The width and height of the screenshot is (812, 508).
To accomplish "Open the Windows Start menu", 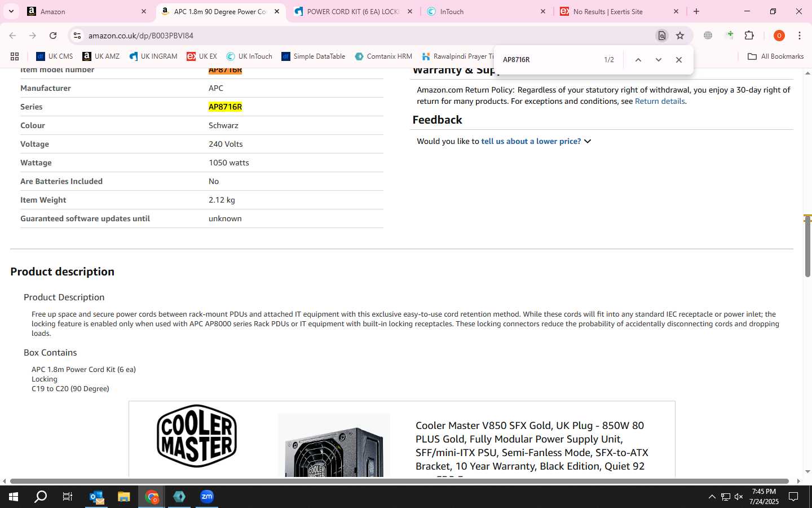I will tap(14, 497).
